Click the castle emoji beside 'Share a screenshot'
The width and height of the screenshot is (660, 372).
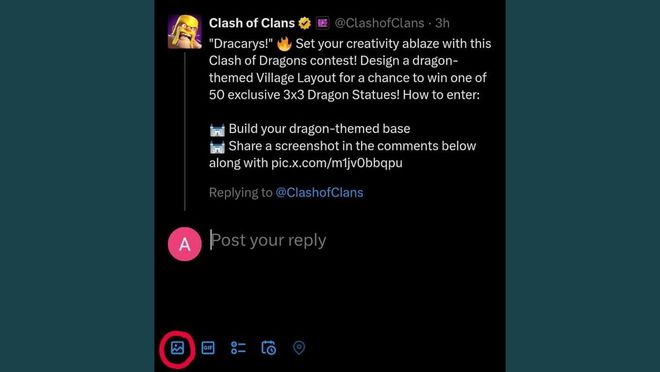tap(217, 147)
